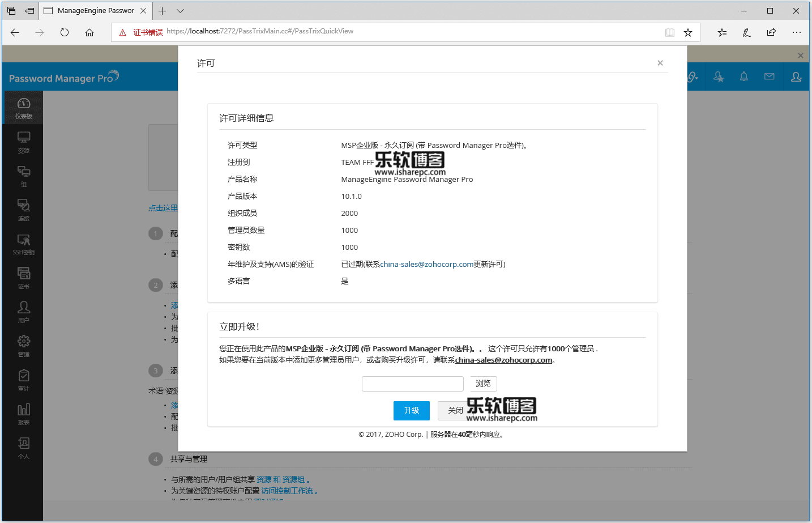Click the 共享与管理 step 4 heading

pyautogui.click(x=189, y=459)
